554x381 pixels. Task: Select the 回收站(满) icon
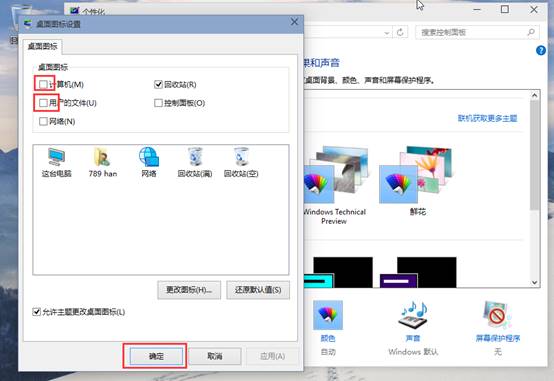coord(195,163)
